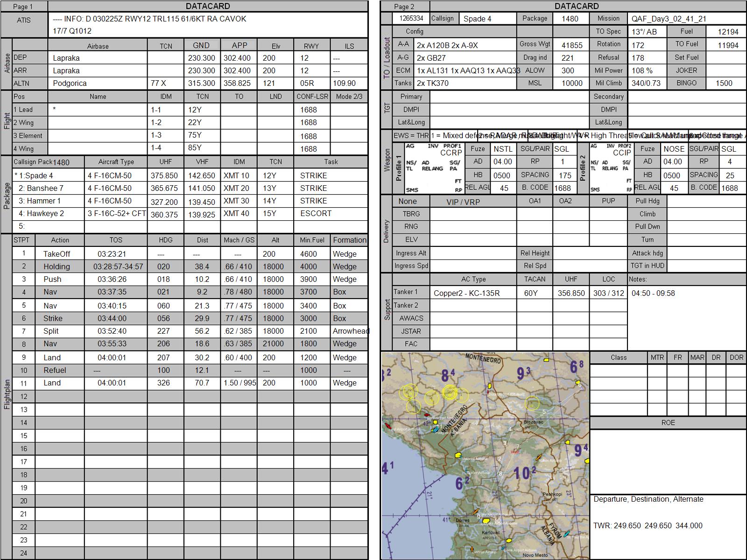
Task: Click UHF frequency '375.850'
Action: 164,175
